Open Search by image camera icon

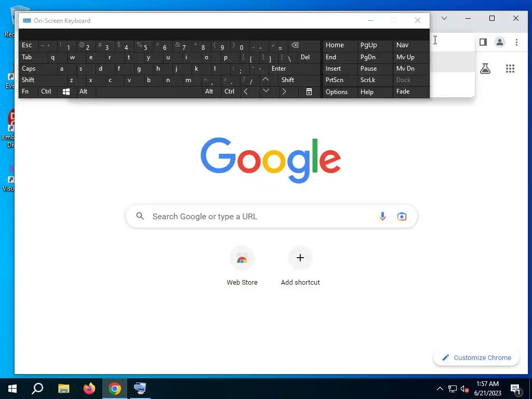click(402, 217)
